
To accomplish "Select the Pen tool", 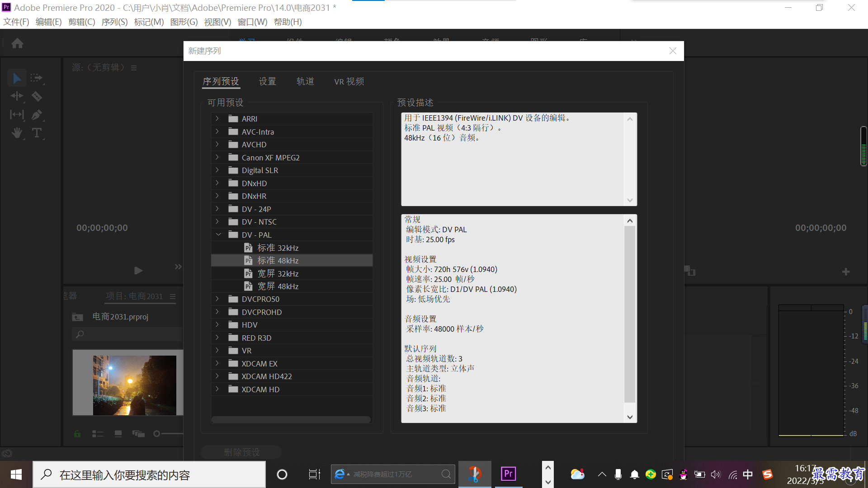I will 37,115.
